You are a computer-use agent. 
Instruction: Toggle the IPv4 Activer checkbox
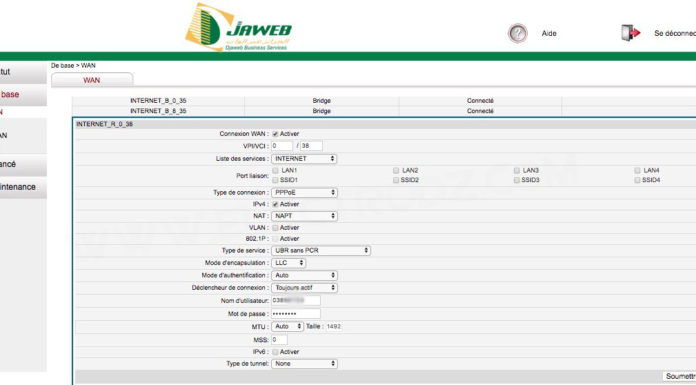tap(275, 204)
